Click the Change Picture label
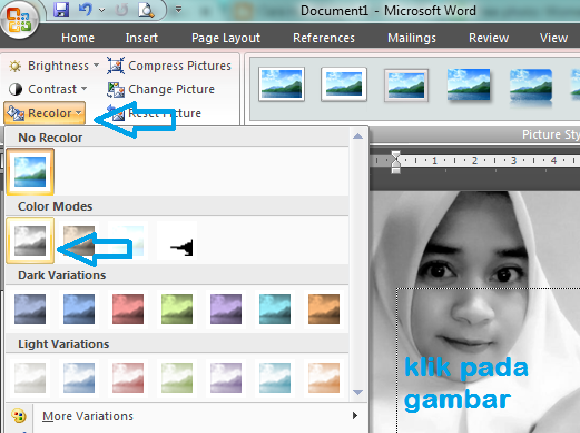 coord(171,89)
